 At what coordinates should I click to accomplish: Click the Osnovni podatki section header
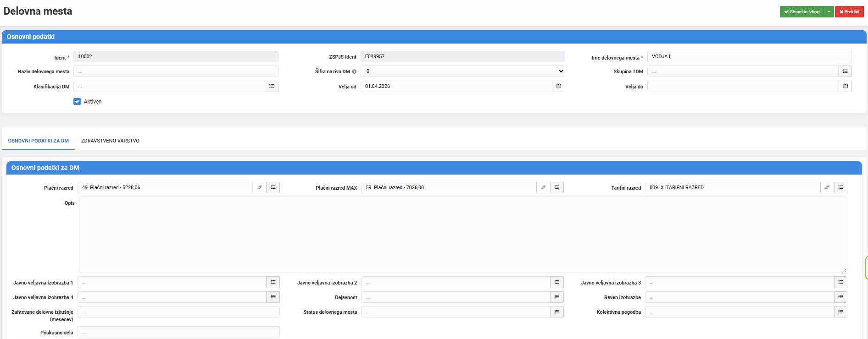point(434,37)
